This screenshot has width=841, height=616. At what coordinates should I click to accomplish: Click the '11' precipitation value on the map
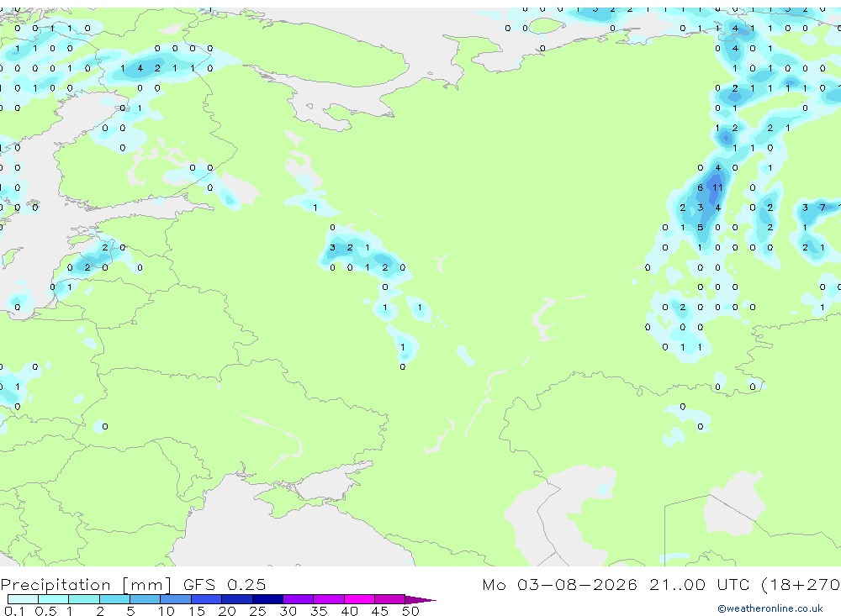[x=717, y=187]
